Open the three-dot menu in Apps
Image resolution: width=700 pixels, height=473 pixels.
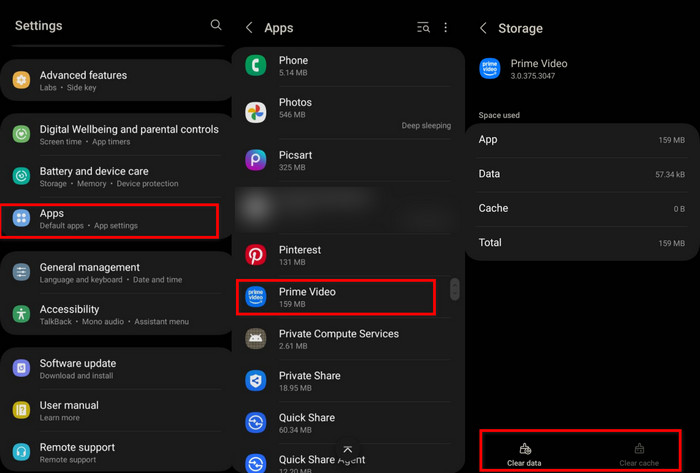(446, 28)
